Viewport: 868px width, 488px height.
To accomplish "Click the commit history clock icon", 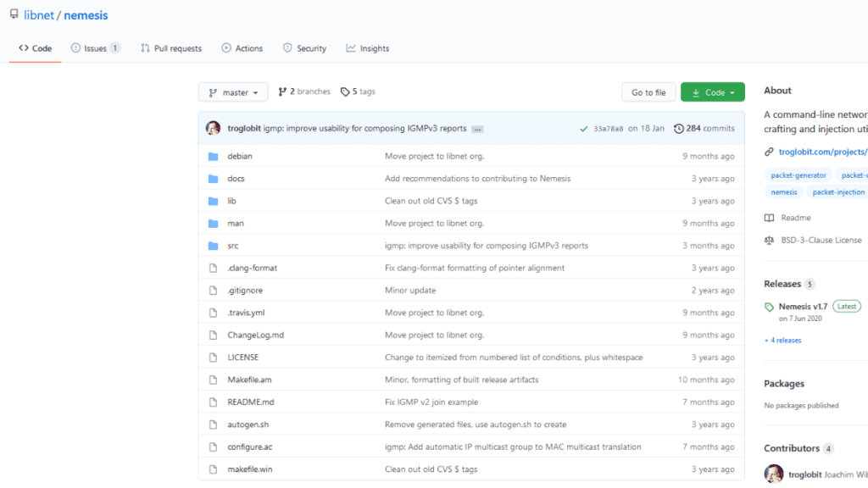I will pos(678,129).
